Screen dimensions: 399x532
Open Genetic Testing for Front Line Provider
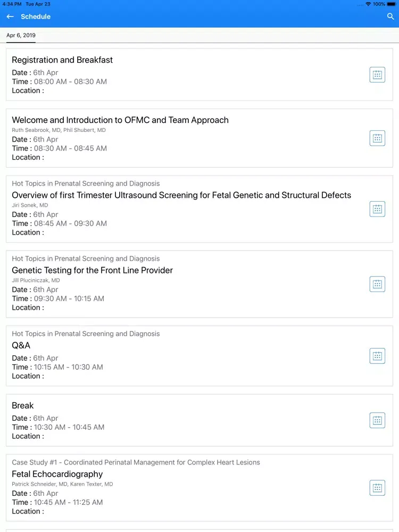(x=92, y=270)
